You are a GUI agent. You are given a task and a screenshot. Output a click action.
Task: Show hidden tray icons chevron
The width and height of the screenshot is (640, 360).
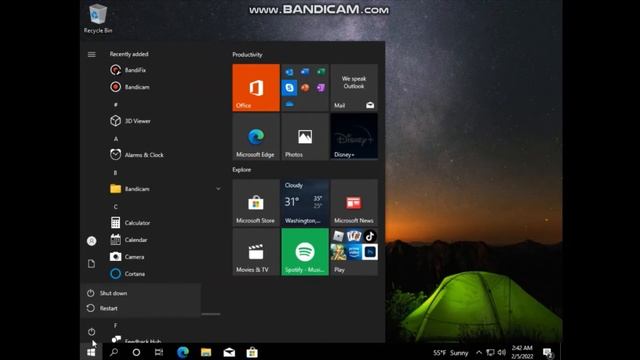click(479, 353)
